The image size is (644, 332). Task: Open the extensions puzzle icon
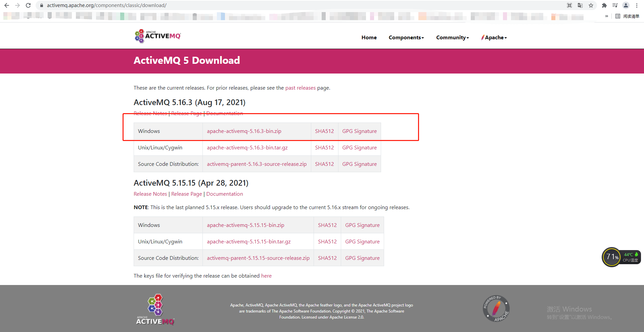(604, 5)
